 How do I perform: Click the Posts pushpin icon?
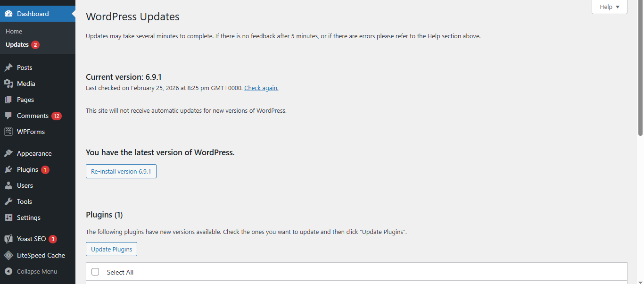(8, 67)
